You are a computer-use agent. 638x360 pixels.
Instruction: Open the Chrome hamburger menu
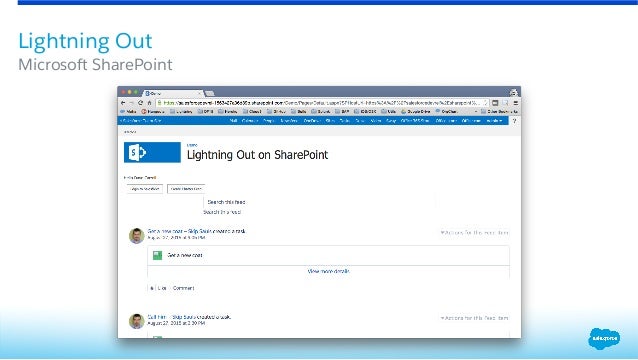point(516,103)
